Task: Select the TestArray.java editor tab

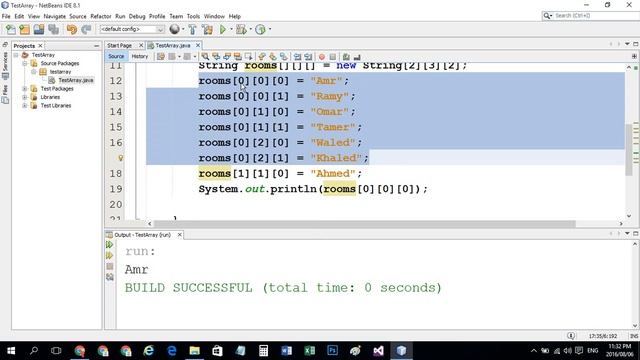Action: pyautogui.click(x=173, y=45)
